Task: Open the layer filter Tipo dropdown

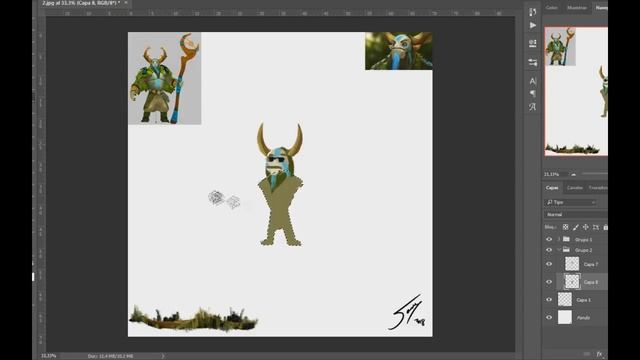Action: pos(571,202)
